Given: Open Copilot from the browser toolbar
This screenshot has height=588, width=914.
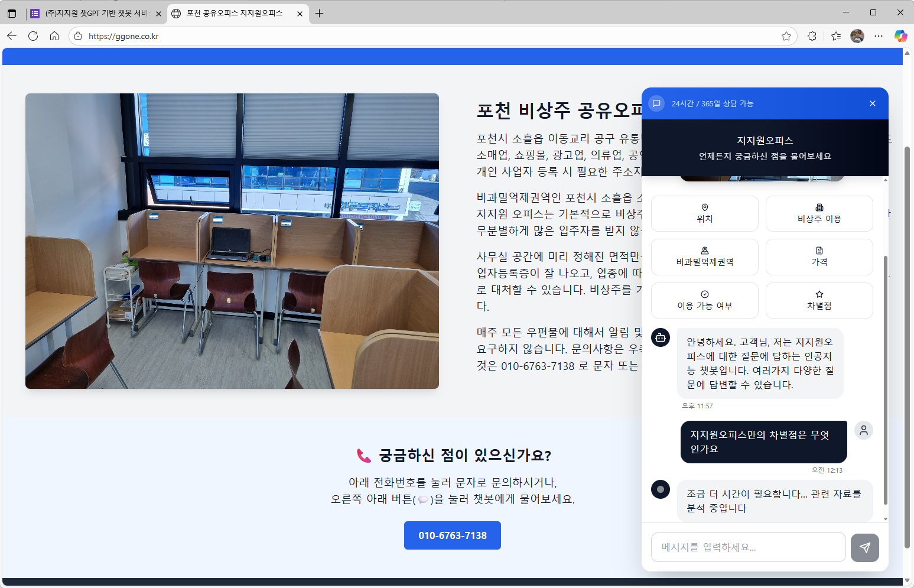Looking at the screenshot, I should [900, 36].
